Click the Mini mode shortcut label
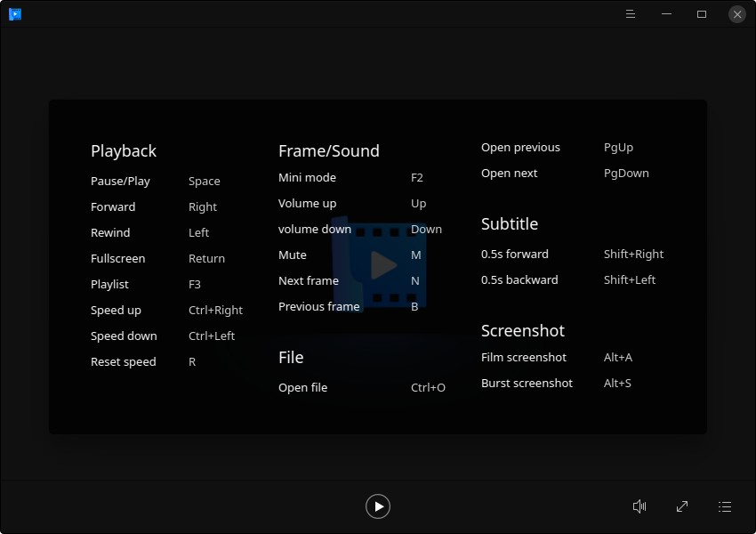This screenshot has height=534, width=756. [x=307, y=178]
